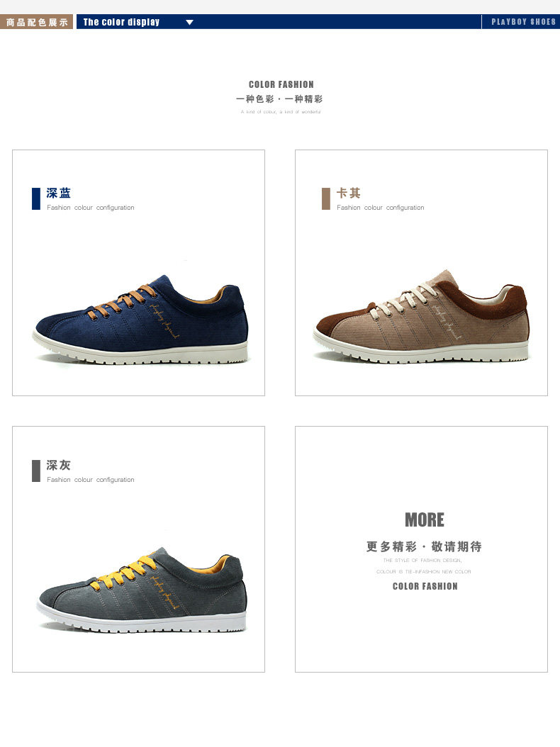This screenshot has width=560, height=747.
Task: Click the COLOR FASHION title at top
Action: 281,84
